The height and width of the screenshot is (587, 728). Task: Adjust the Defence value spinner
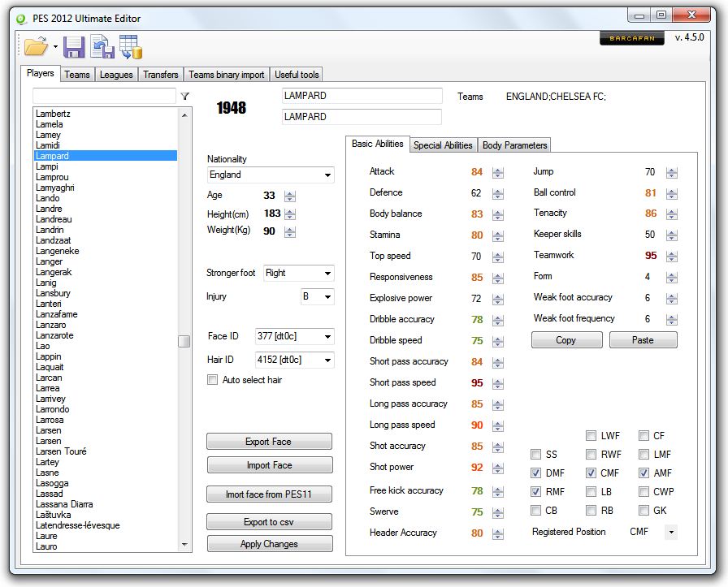[498, 193]
